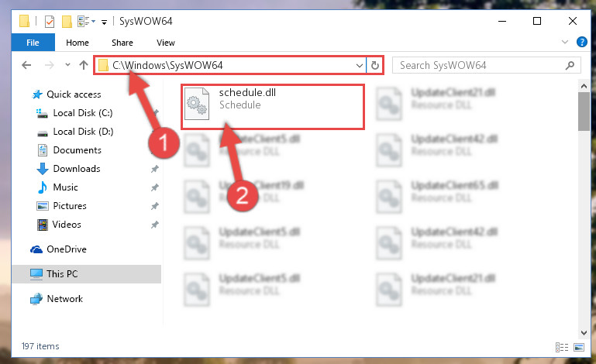Click the search magnifier icon
This screenshot has width=596, height=364.
tap(570, 65)
